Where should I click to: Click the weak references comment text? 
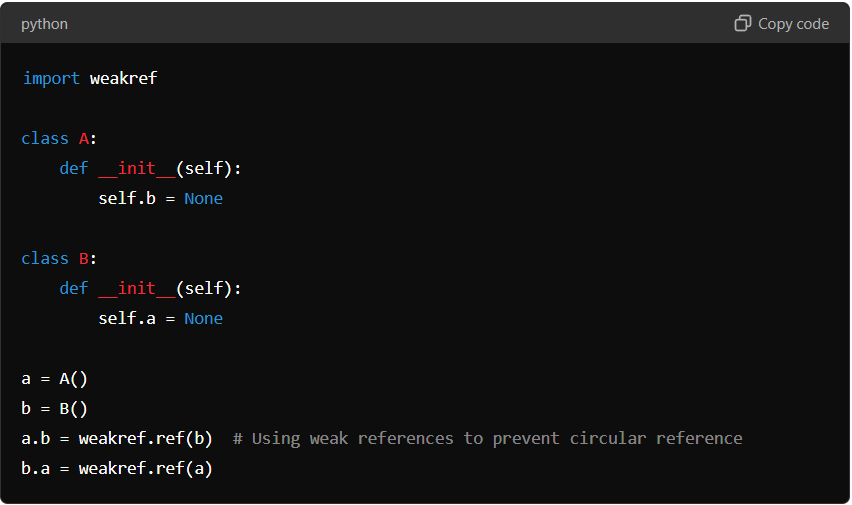point(487,439)
